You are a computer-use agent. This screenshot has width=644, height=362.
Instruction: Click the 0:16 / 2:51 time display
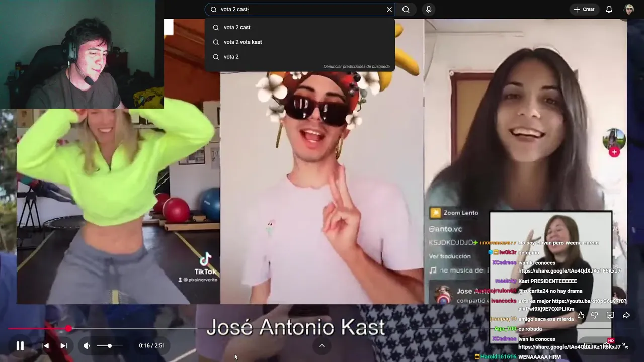(x=151, y=346)
